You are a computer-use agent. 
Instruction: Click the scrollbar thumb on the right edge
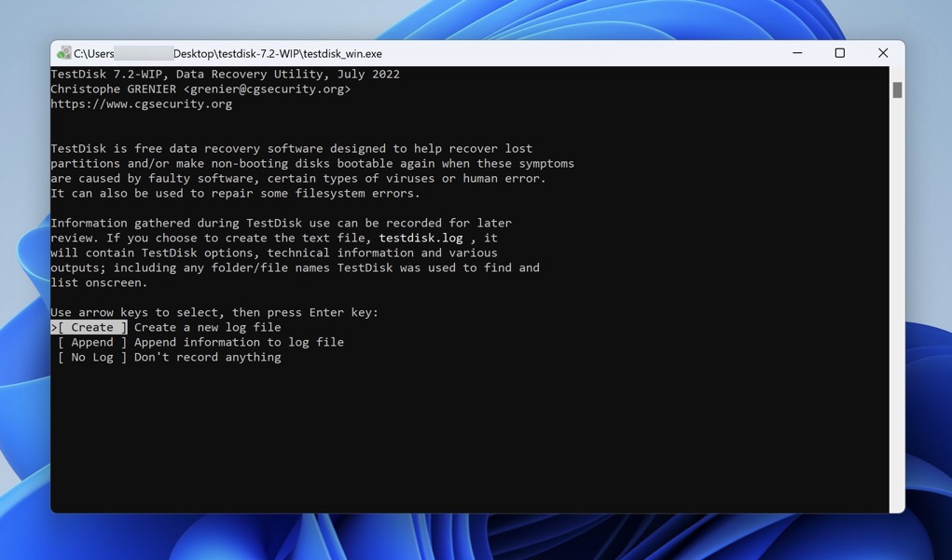896,90
